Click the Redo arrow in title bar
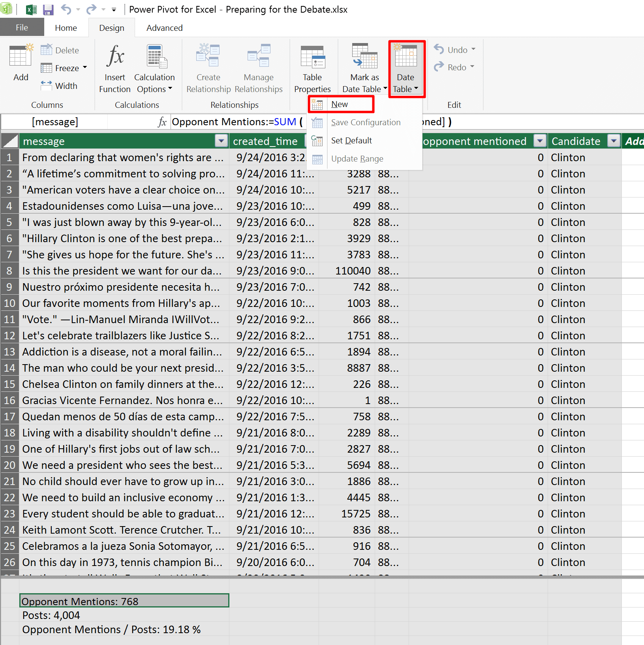The width and height of the screenshot is (644, 645). click(x=91, y=9)
